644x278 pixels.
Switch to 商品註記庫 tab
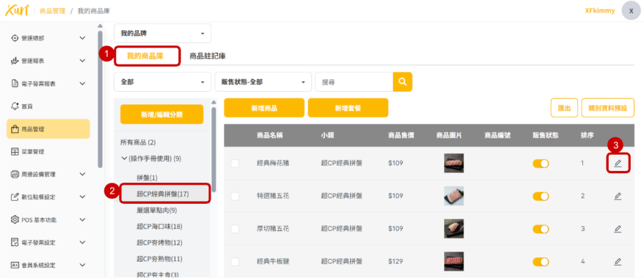pos(208,56)
